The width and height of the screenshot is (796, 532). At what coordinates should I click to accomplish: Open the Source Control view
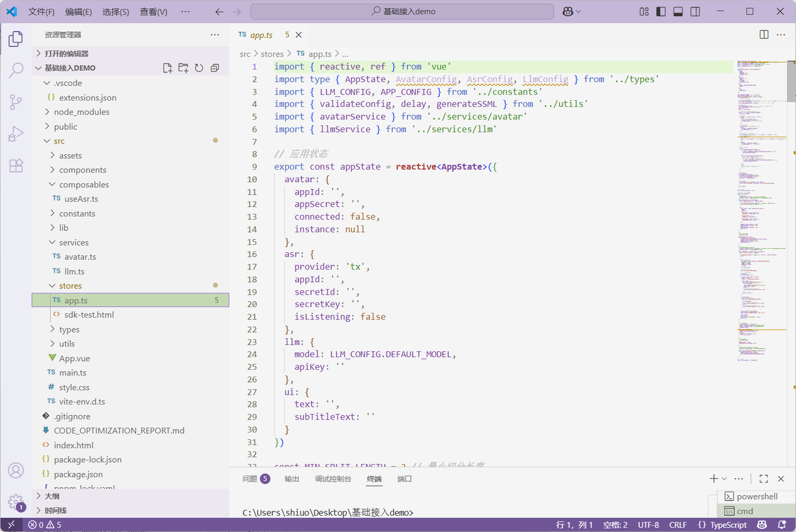[16, 102]
